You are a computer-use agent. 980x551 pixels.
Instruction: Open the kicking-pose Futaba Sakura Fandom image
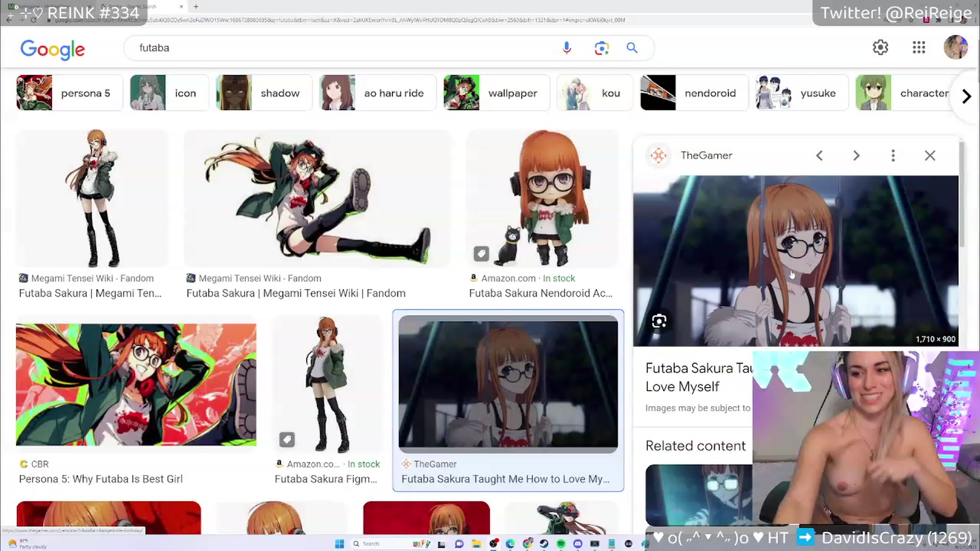317,198
